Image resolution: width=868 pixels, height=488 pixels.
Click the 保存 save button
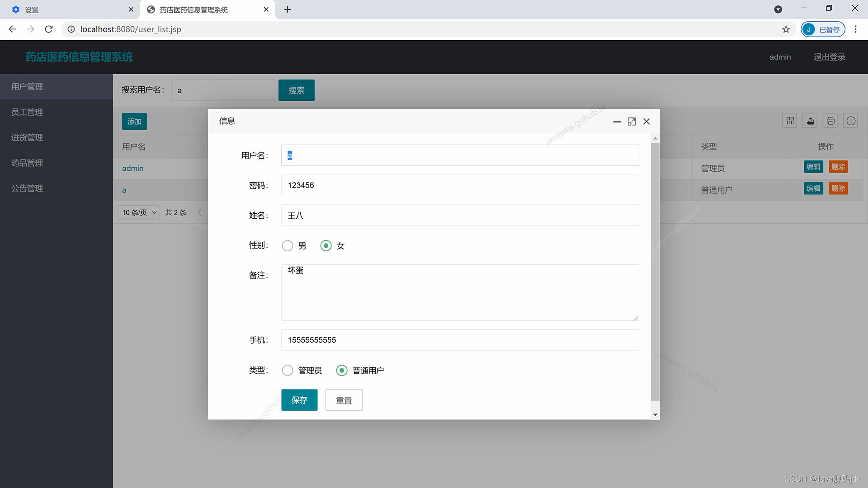[299, 400]
